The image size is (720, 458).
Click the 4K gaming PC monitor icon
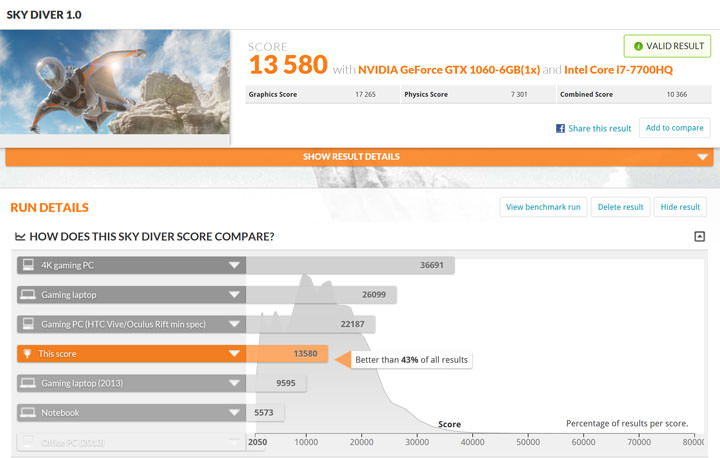pos(29,266)
